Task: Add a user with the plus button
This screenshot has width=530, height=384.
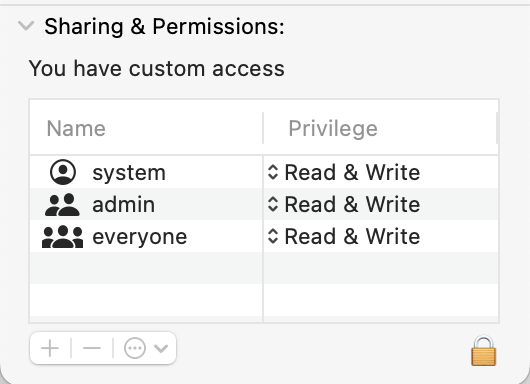Action: coord(50,348)
